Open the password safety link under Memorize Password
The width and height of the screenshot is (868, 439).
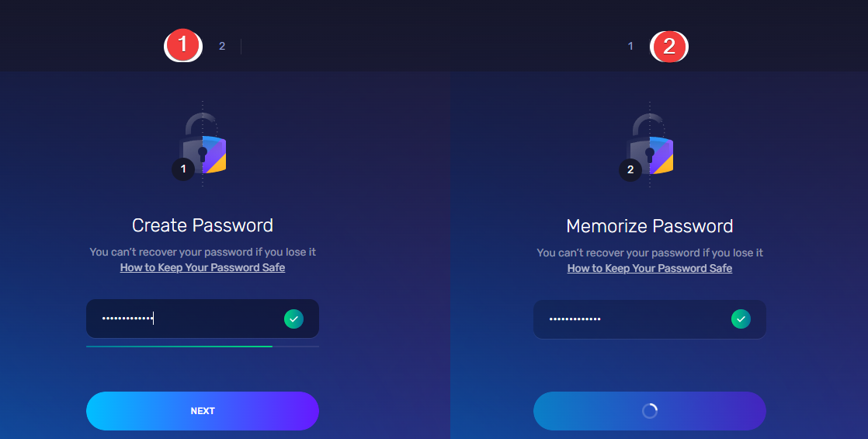click(x=650, y=268)
